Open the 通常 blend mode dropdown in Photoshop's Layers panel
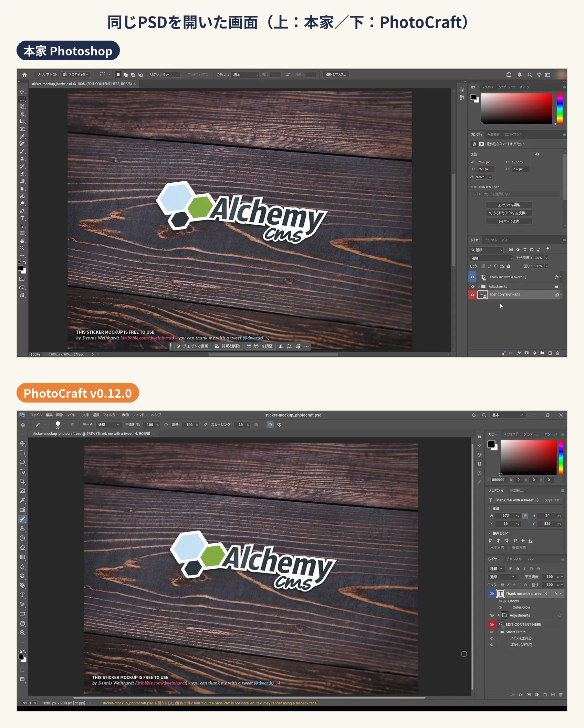The height and width of the screenshot is (728, 584). [491, 258]
